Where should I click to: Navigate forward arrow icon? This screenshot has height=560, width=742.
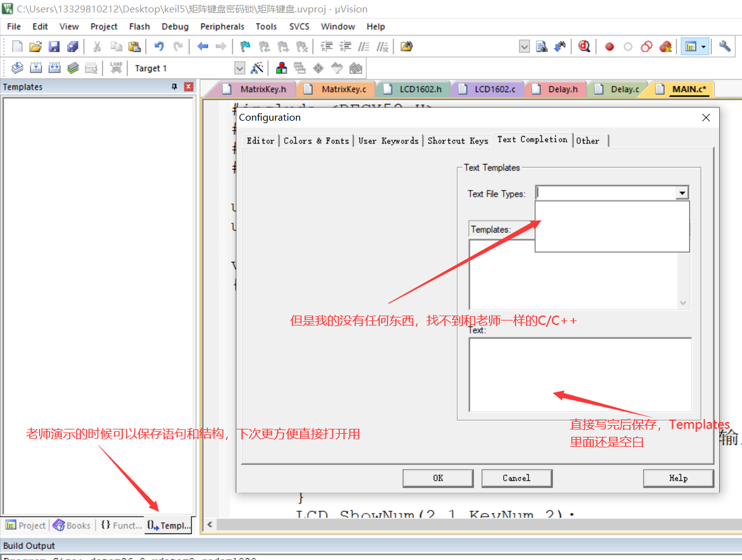pos(221,46)
